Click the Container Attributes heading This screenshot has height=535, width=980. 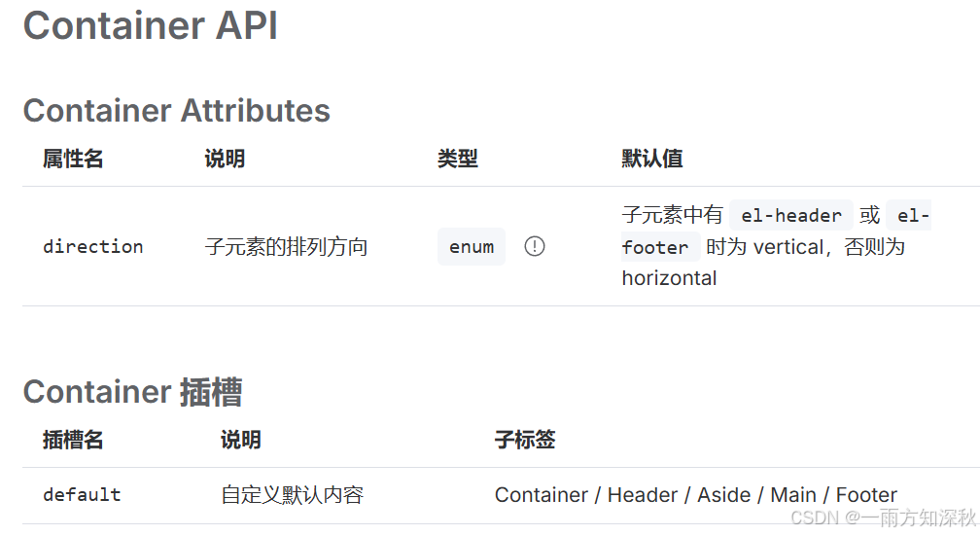pos(176,111)
